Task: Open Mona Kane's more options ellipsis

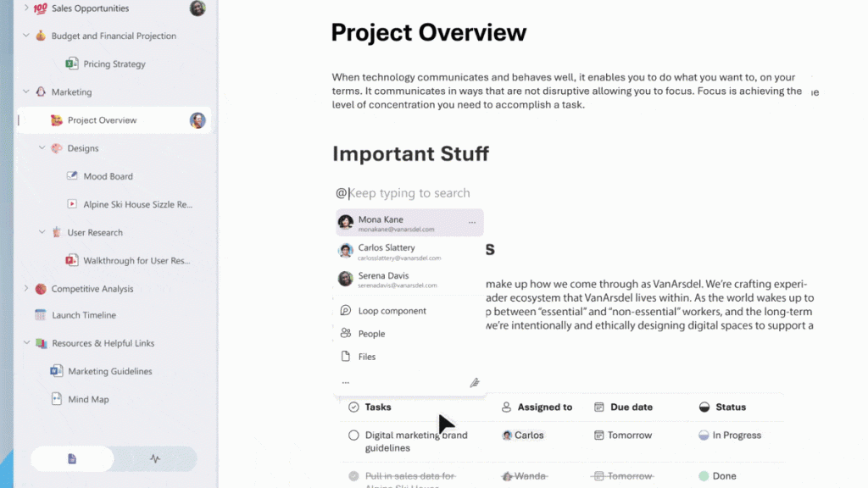Action: 471,223
